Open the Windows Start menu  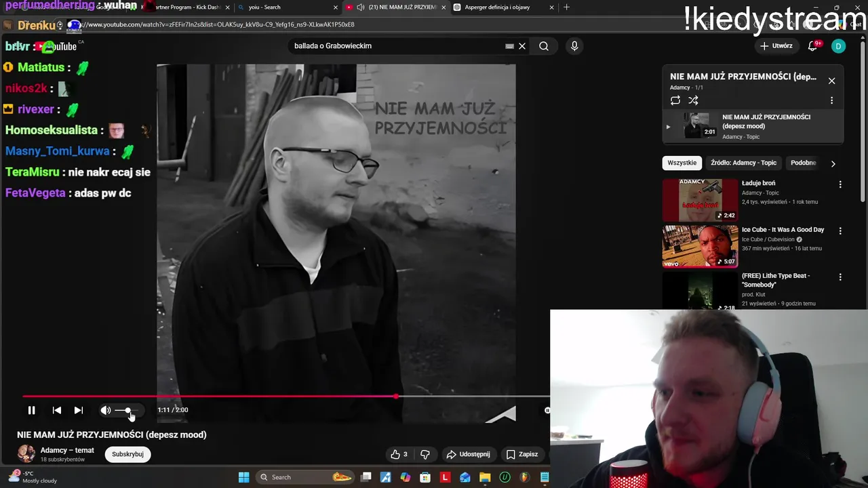tap(244, 477)
